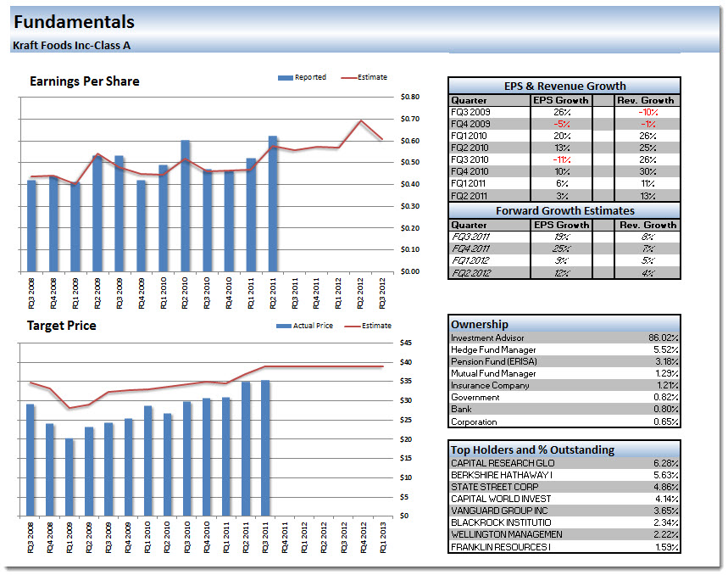Click the STATE STREET CORP holder

[494, 487]
